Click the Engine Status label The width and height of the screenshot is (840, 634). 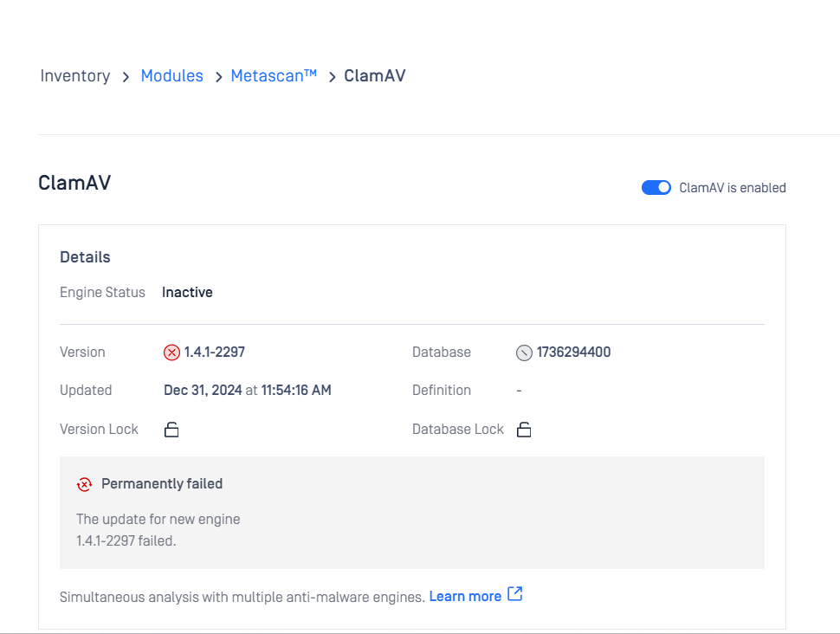tap(102, 292)
